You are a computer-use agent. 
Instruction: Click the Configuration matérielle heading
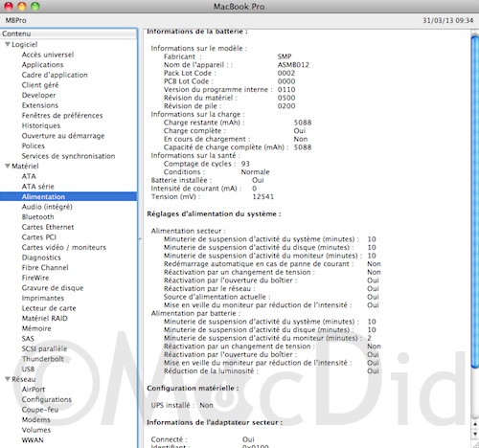pos(193,389)
